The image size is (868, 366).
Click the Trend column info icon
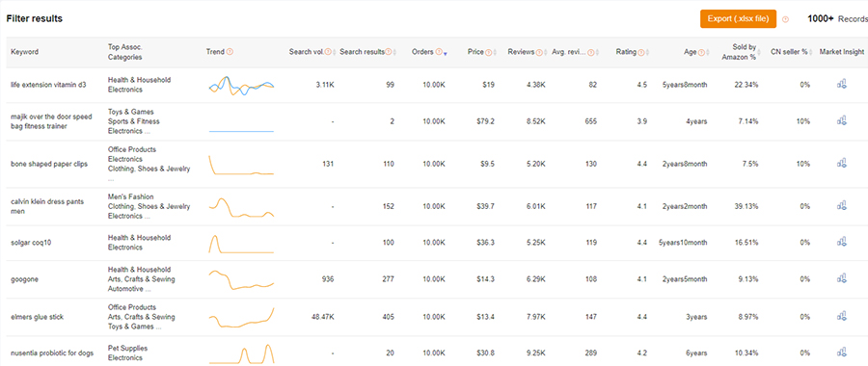pos(230,52)
